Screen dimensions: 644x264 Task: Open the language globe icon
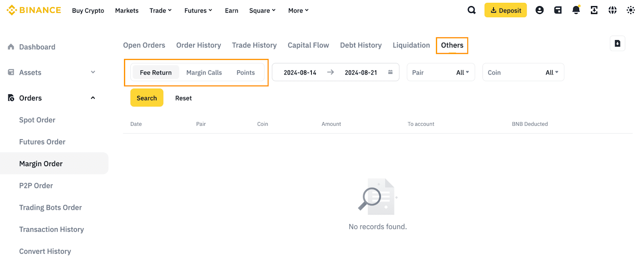612,10
